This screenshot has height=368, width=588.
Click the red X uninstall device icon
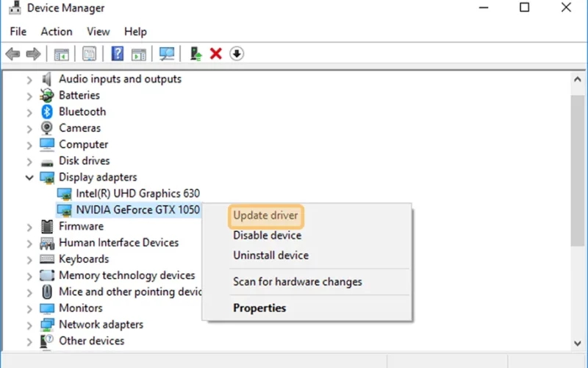(216, 54)
